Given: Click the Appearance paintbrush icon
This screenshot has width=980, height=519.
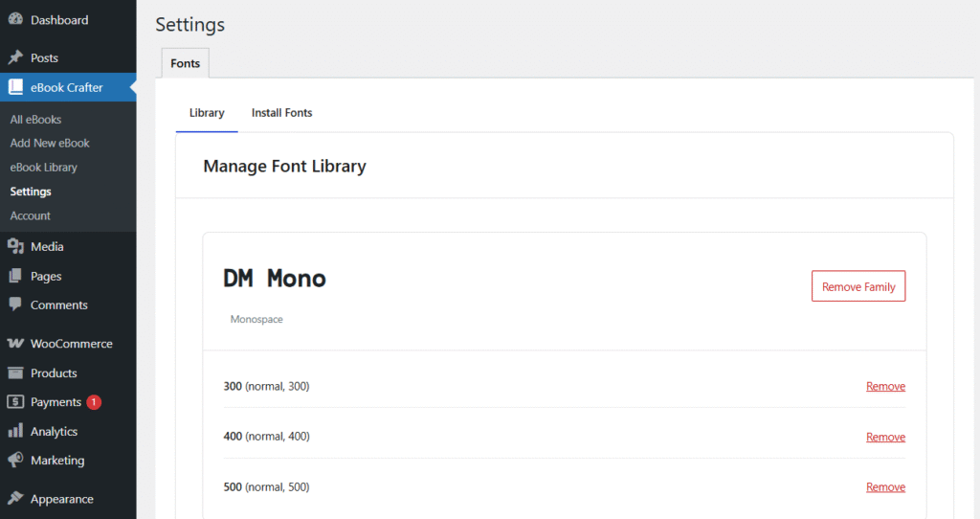Looking at the screenshot, I should click(x=15, y=498).
